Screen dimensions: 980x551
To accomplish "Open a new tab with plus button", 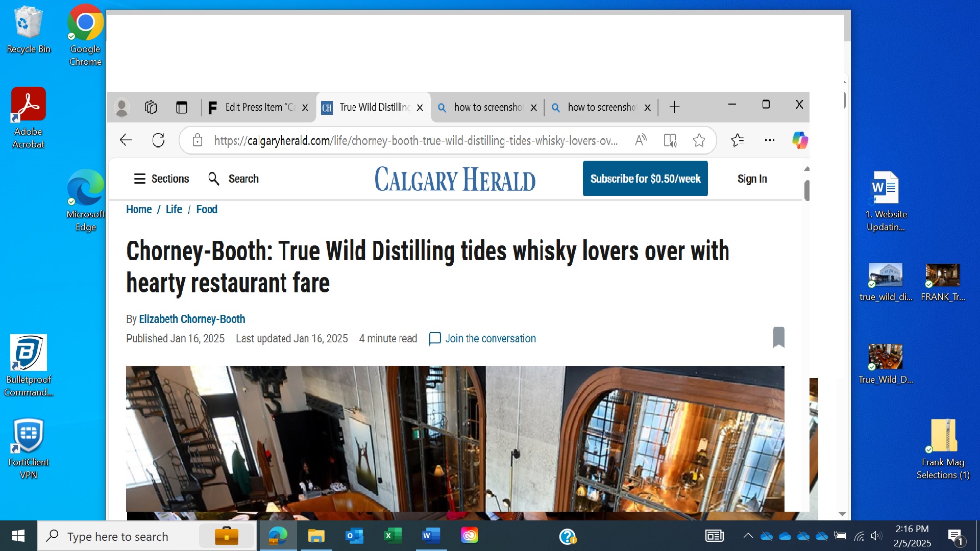I will (674, 107).
